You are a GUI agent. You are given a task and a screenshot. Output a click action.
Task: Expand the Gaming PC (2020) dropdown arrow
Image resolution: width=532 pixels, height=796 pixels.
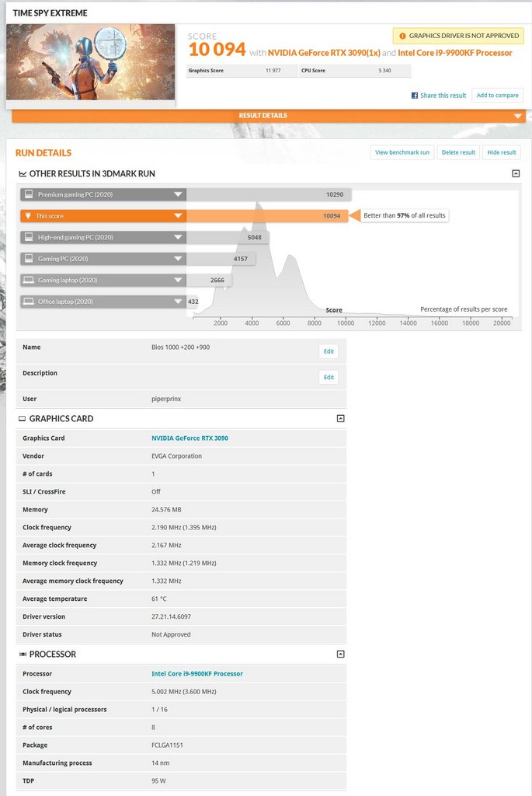click(x=178, y=258)
